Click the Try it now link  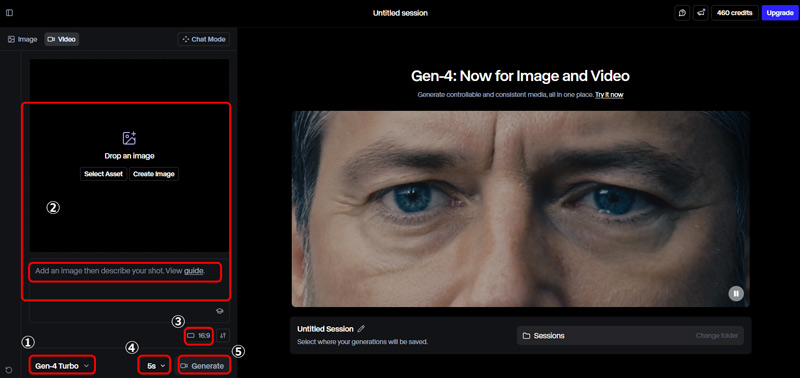pos(609,95)
